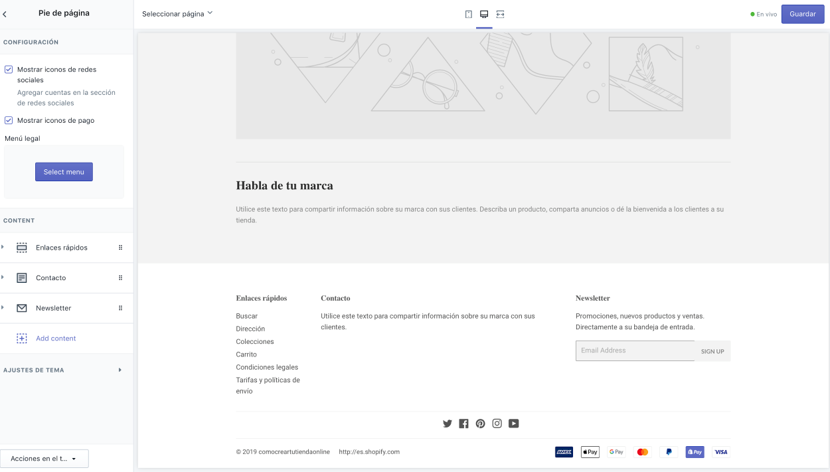Click the Email Address input field

click(x=634, y=351)
